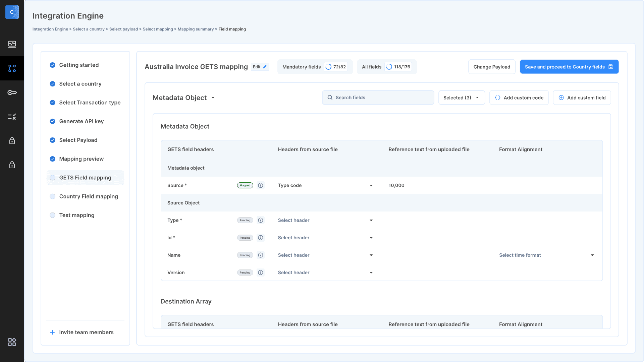Viewport: 644px width, 362px height.
Task: Click inside the Search fields box
Action: point(378,98)
